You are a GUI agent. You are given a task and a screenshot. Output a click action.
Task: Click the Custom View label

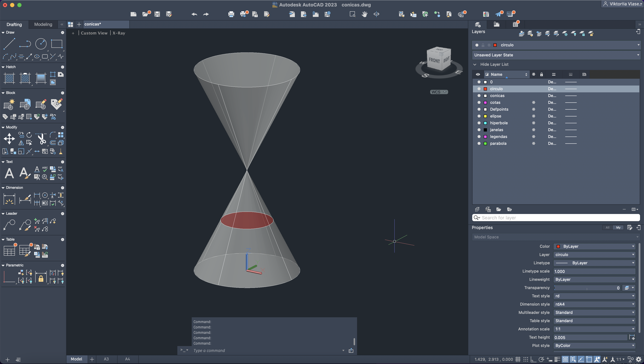[x=94, y=33]
